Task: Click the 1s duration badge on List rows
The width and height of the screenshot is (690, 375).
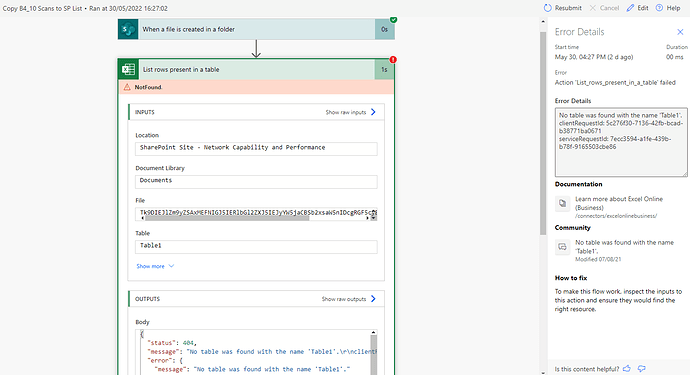Action: click(384, 70)
